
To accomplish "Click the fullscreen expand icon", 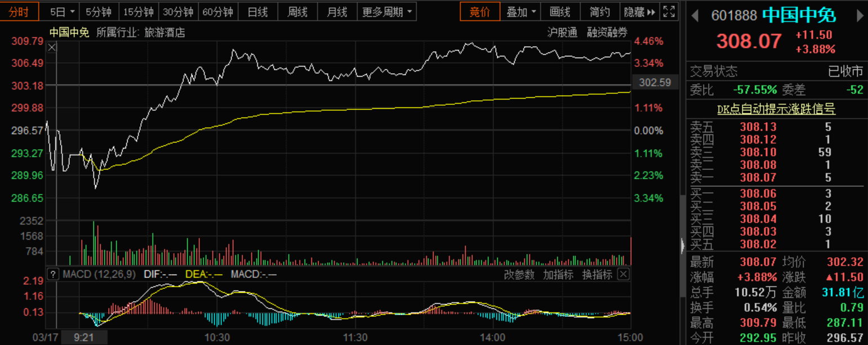I will [x=669, y=11].
